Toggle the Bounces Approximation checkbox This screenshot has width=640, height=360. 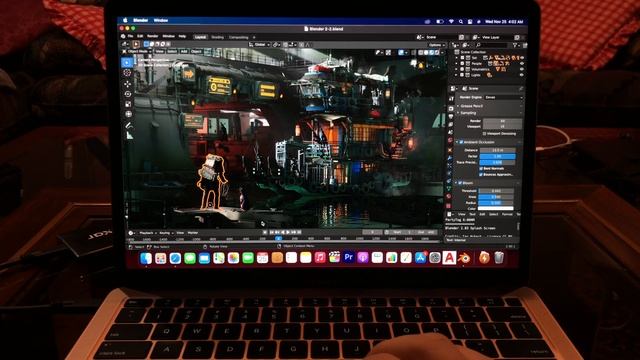coord(481,174)
